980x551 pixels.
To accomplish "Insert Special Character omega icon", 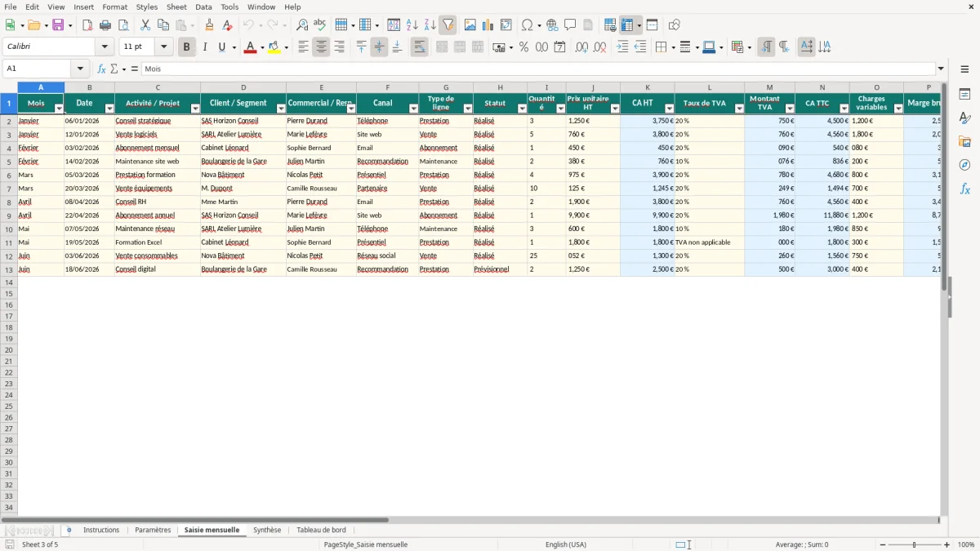I will [528, 25].
